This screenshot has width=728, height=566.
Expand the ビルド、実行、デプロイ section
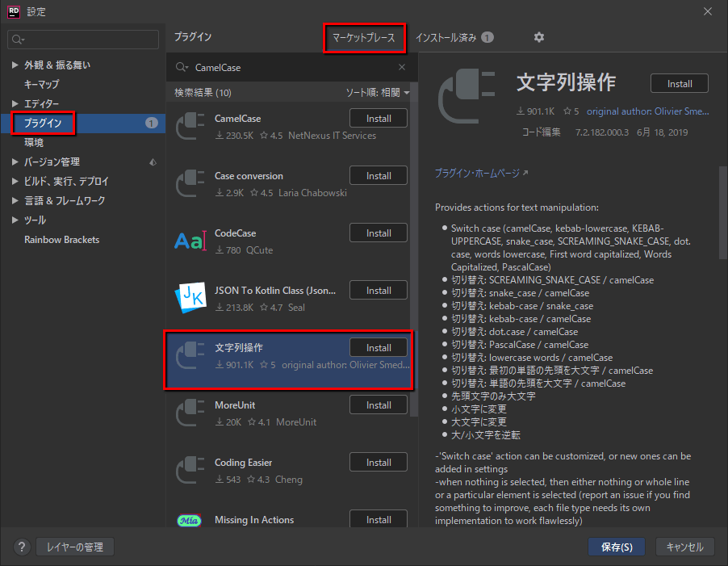coord(15,181)
